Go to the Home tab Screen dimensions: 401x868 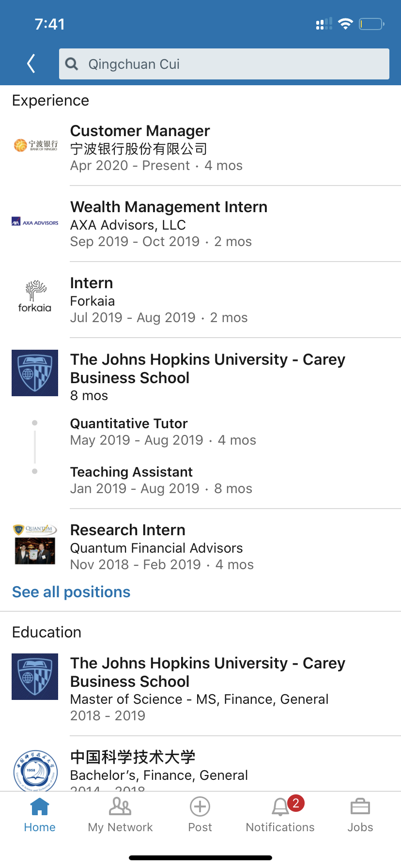40,815
